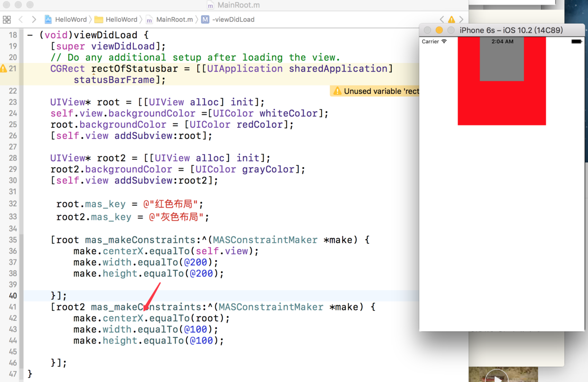The image size is (588, 382).
Task: Click the green comment on line 20
Action: click(x=195, y=57)
